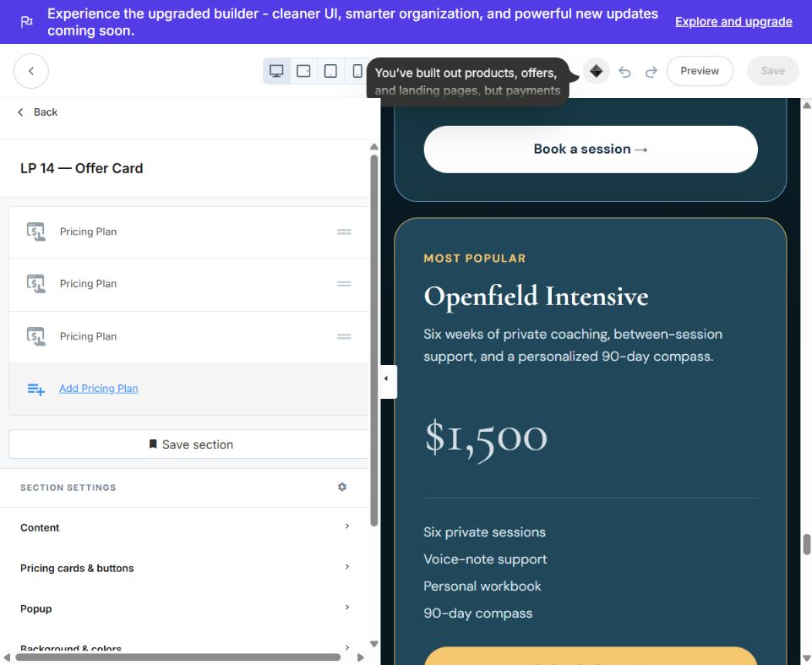Screen dimensions: 812x665
Task: Click the flag icon in banner
Action: click(x=26, y=22)
